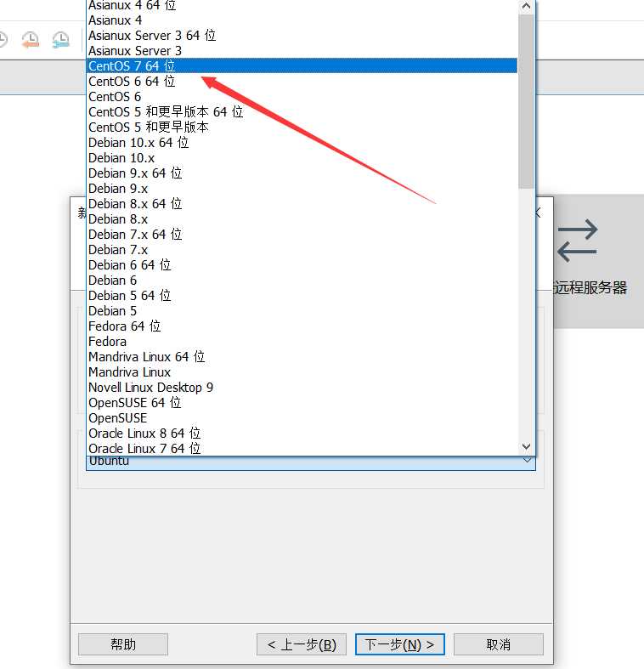Go back with 上一步(B) button
Viewport: 644px width, 669px height.
coord(302,644)
